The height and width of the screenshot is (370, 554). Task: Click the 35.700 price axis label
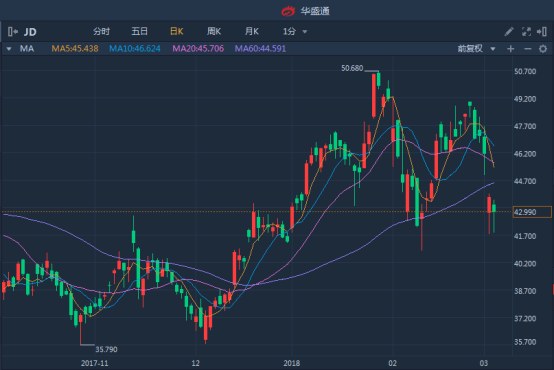coord(525,342)
